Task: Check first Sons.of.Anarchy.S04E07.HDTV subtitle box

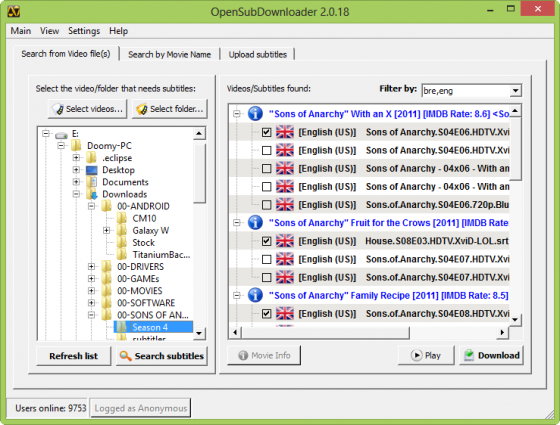Action: (266, 259)
